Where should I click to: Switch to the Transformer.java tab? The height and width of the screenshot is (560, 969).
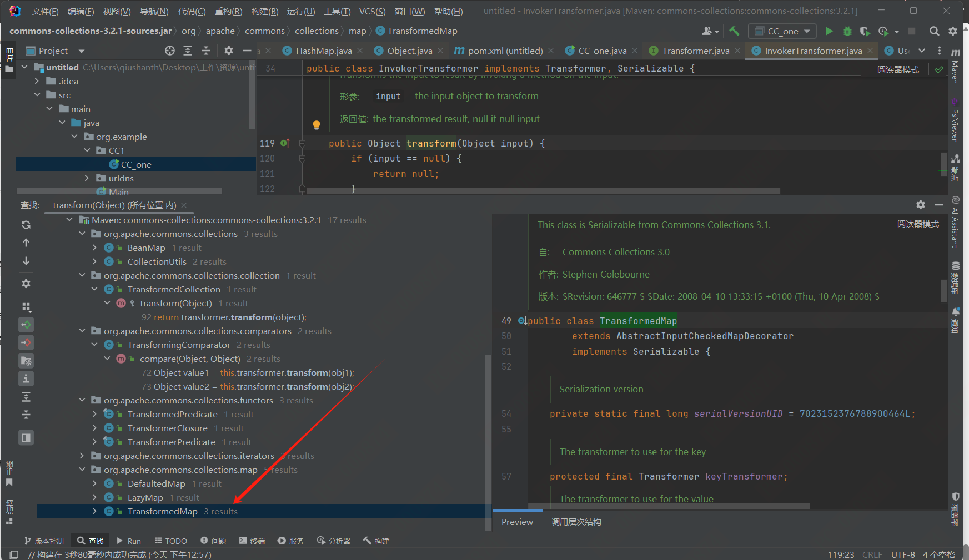point(695,51)
